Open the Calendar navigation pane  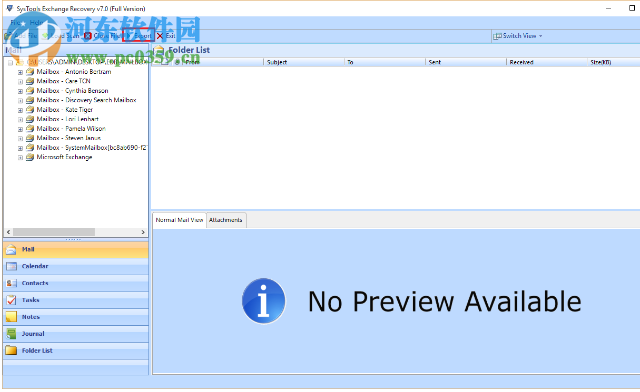click(76, 266)
